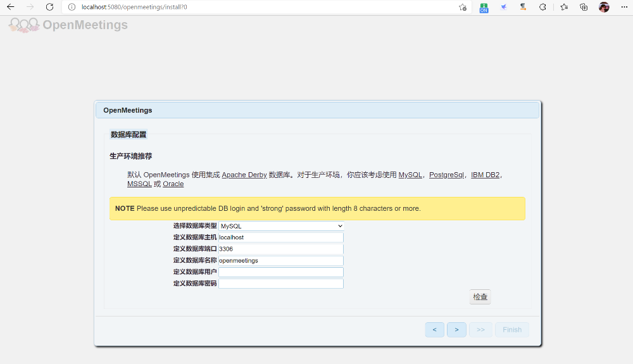
Task: Edit the database host field localhost
Action: pos(281,237)
